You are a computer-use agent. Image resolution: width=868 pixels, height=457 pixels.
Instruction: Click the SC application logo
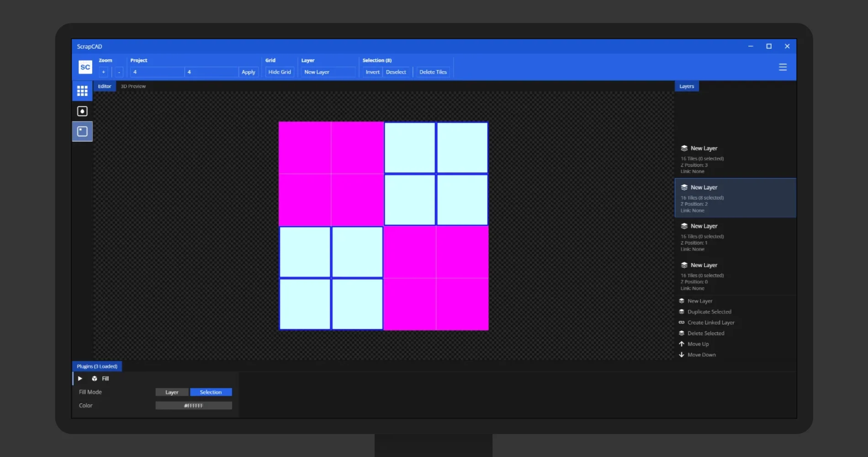click(x=85, y=67)
